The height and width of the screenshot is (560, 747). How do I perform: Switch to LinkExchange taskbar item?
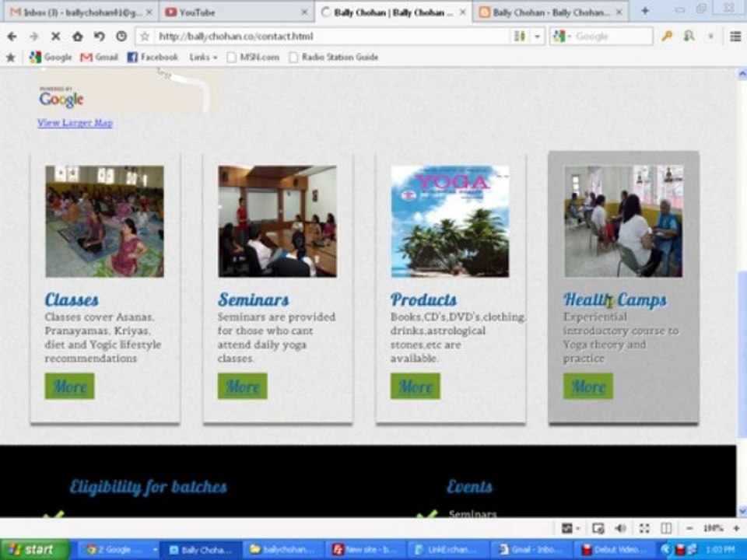click(449, 550)
